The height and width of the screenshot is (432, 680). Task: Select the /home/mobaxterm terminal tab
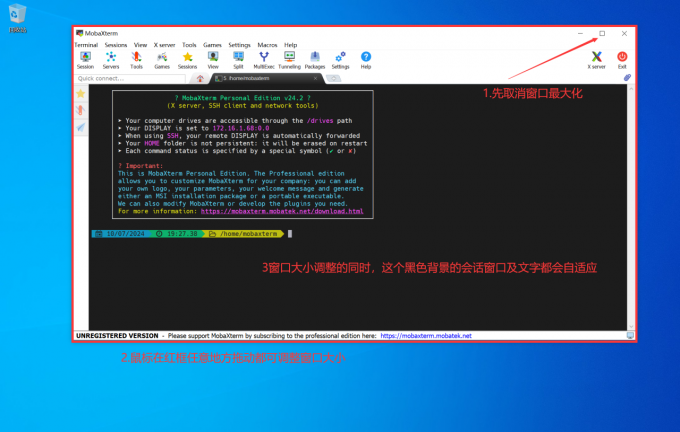coord(265,79)
